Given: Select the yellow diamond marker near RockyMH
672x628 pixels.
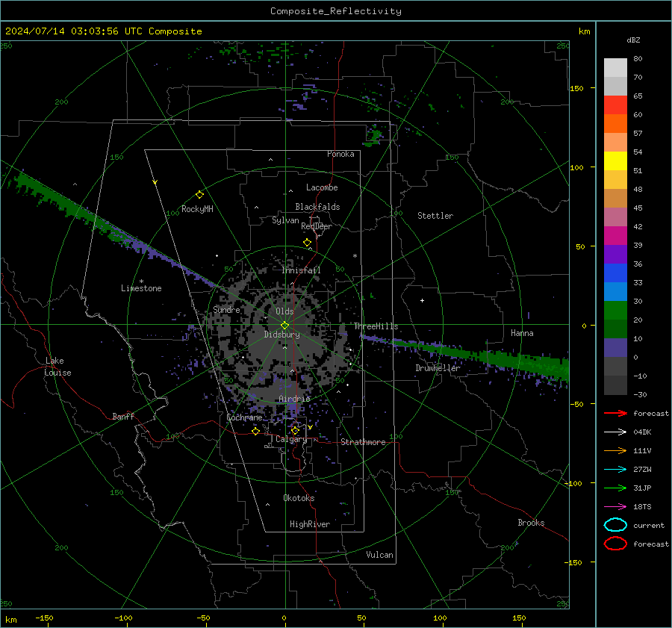Looking at the screenshot, I should (199, 195).
